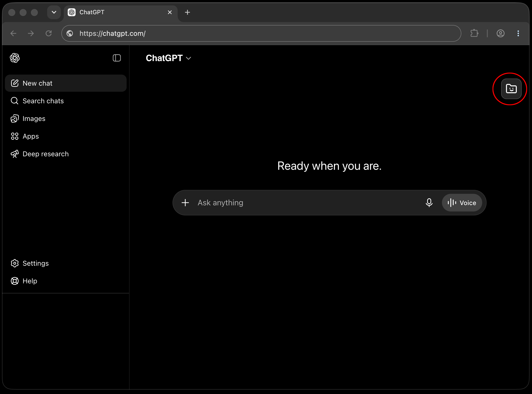This screenshot has height=394, width=532.
Task: Click the four-circles icon beside Apps
Action: coord(15,136)
